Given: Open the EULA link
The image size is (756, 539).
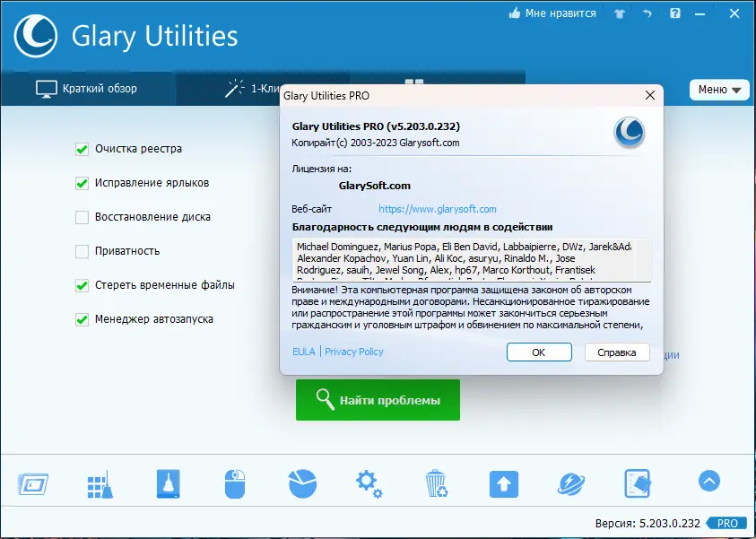Looking at the screenshot, I should click(304, 352).
